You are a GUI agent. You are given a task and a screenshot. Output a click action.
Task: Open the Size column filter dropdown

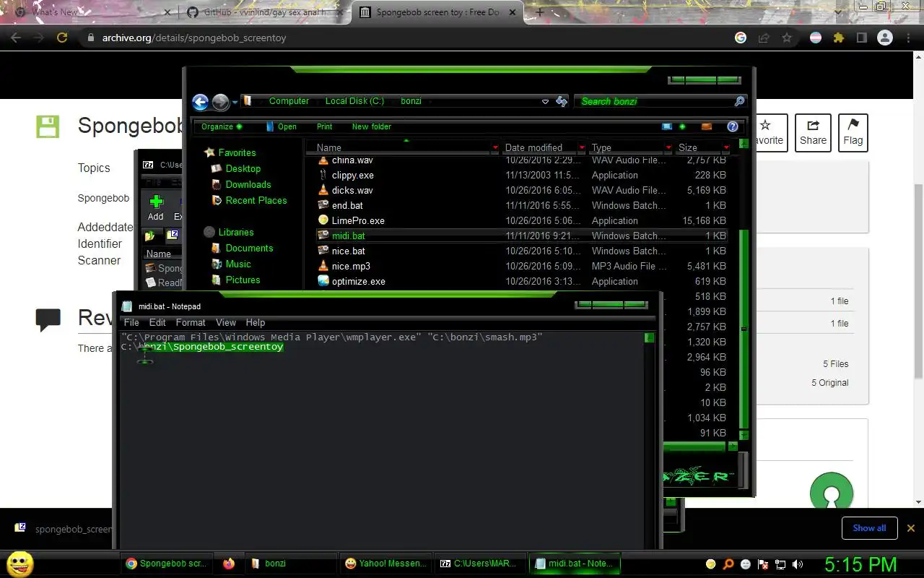tap(726, 147)
